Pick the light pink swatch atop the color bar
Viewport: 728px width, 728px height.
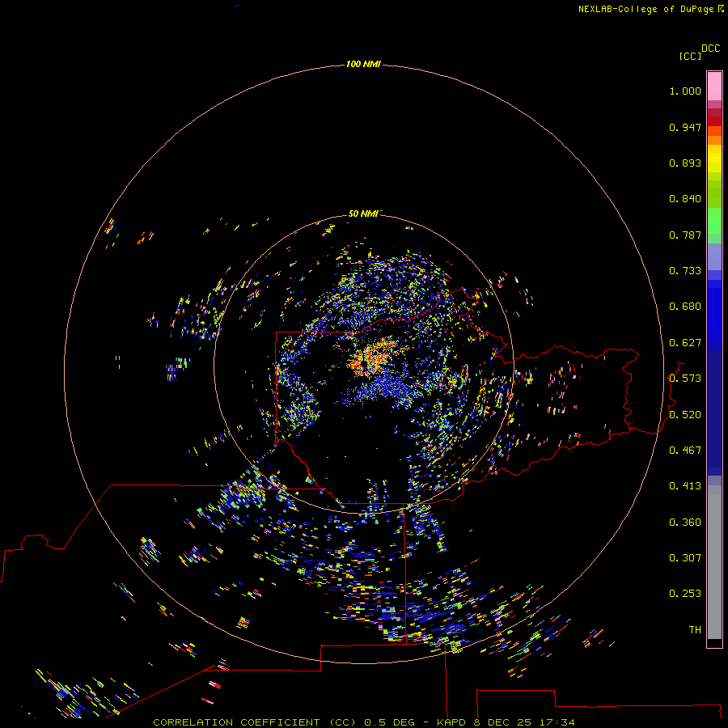[x=714, y=87]
